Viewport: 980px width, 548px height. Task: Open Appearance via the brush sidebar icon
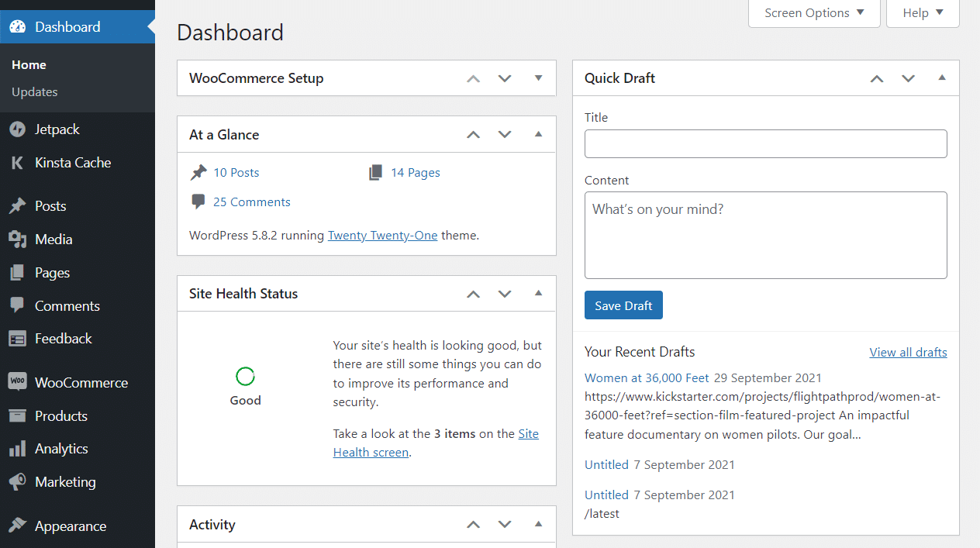tap(17, 526)
